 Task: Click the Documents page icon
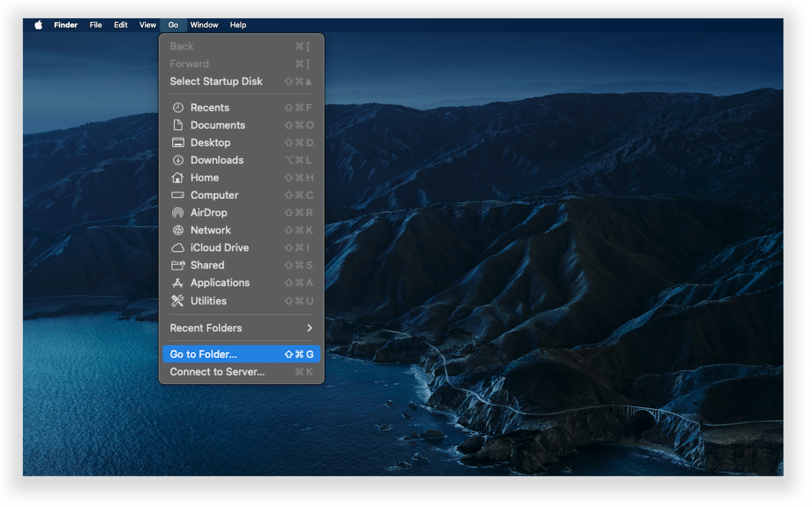coord(178,125)
